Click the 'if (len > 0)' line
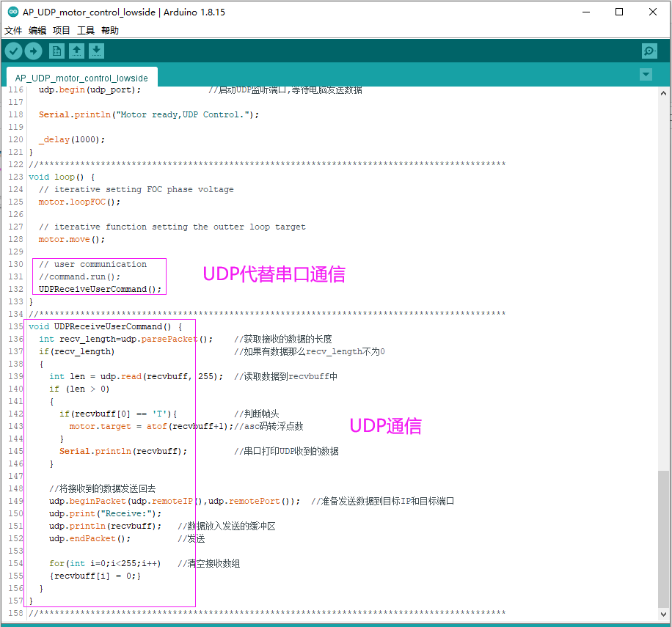Image resolution: width=672 pixels, height=627 pixels. pyautogui.click(x=79, y=389)
